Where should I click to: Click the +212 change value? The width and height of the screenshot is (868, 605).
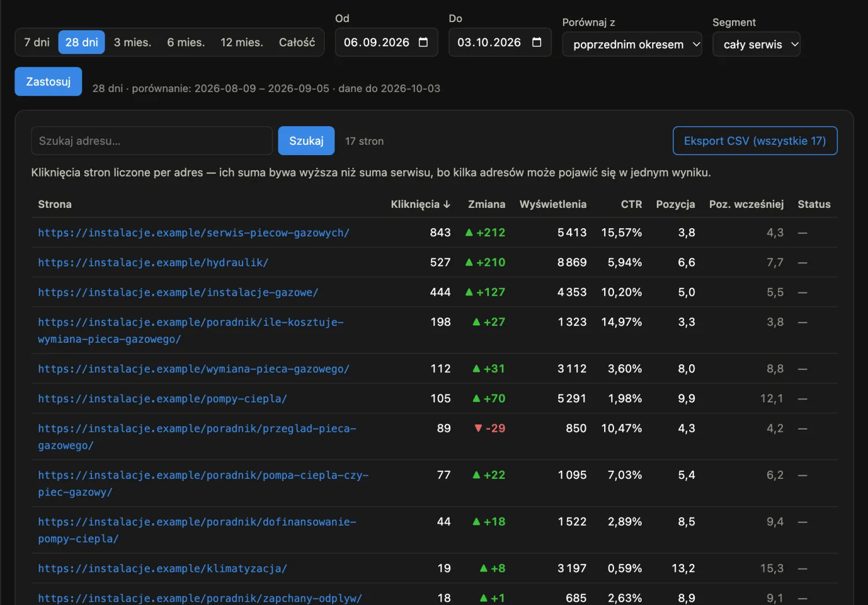(x=486, y=233)
